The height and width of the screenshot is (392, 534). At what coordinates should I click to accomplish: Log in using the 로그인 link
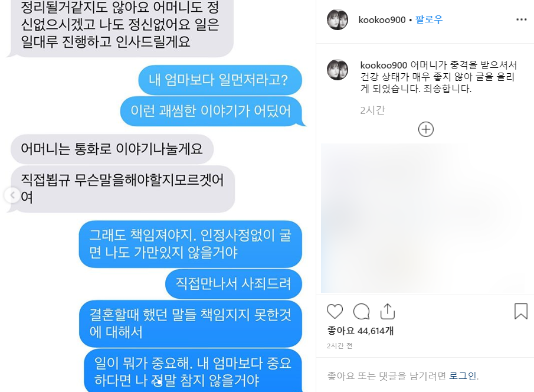[x=463, y=375]
